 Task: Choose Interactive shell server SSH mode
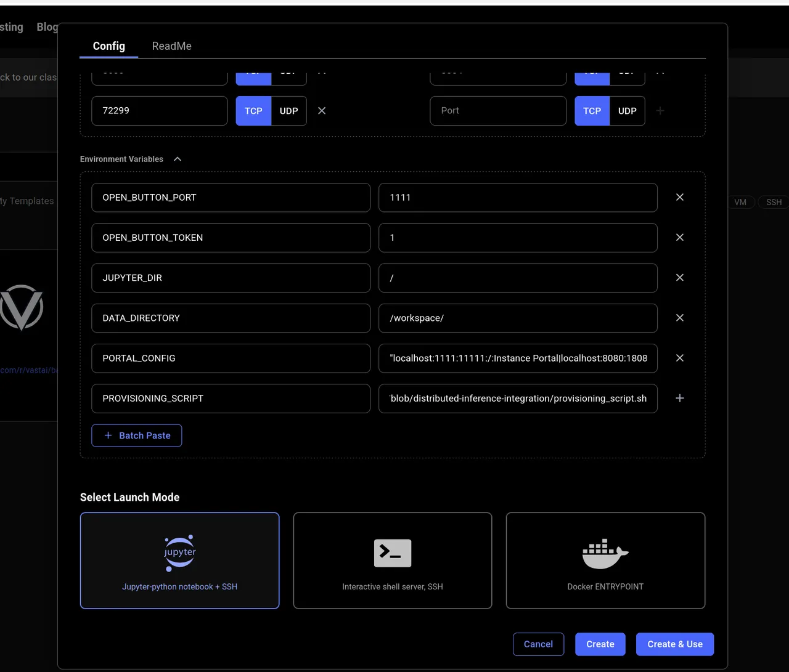click(393, 561)
